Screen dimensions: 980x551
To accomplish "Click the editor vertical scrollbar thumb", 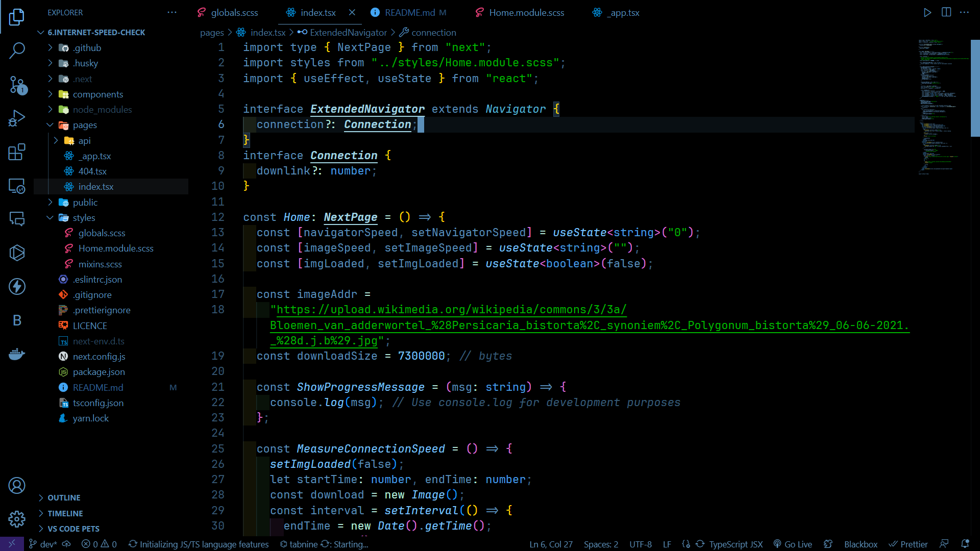I will coord(975,88).
